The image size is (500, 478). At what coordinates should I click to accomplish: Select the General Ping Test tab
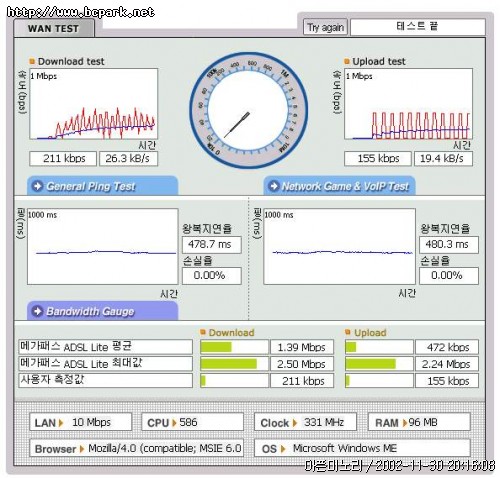tap(102, 186)
